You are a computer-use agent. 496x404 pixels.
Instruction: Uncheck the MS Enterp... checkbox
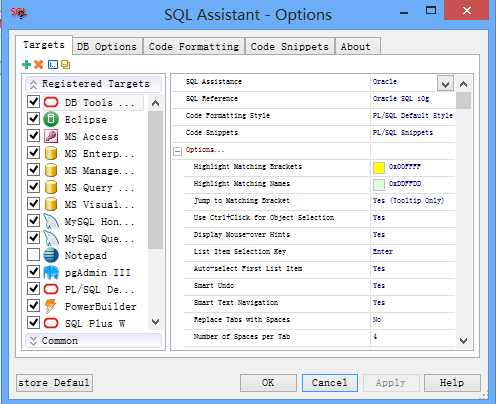(x=33, y=153)
